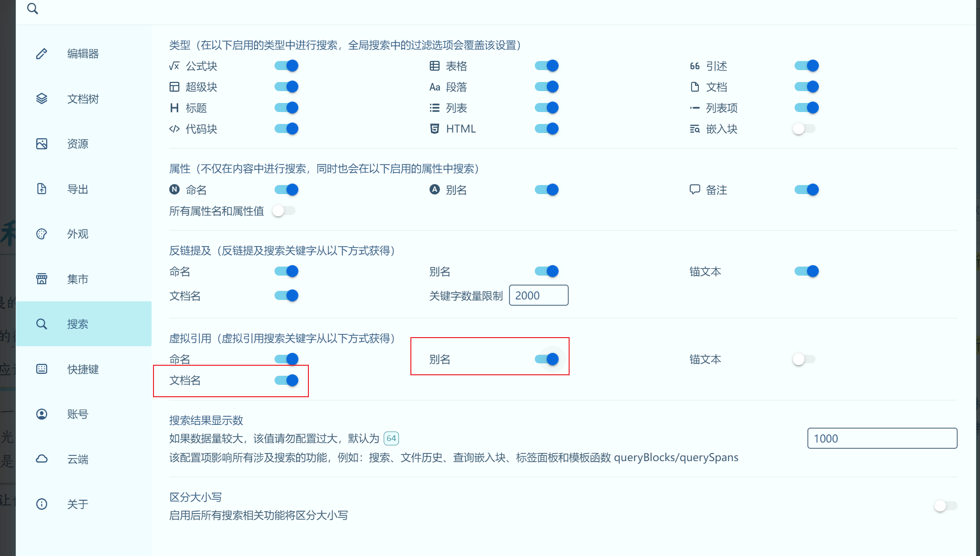Open the 集市 marketplace store icon
Image resolution: width=980 pixels, height=556 pixels.
(42, 279)
